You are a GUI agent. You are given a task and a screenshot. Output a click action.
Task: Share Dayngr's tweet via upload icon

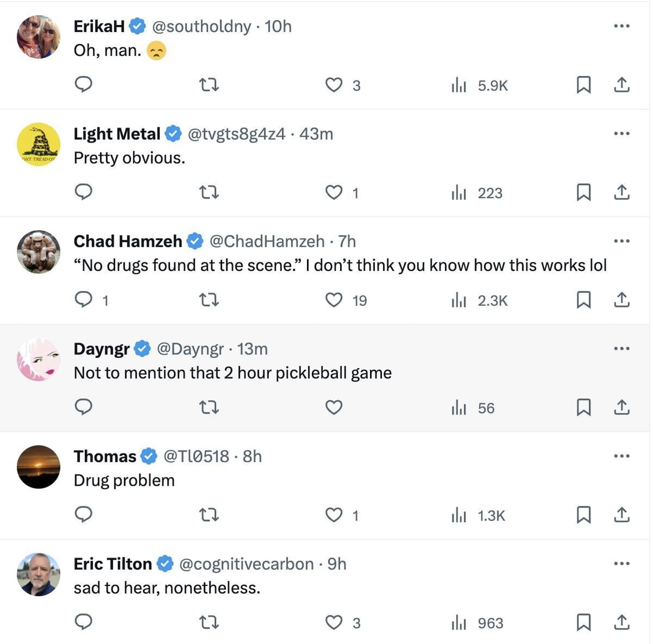click(621, 407)
